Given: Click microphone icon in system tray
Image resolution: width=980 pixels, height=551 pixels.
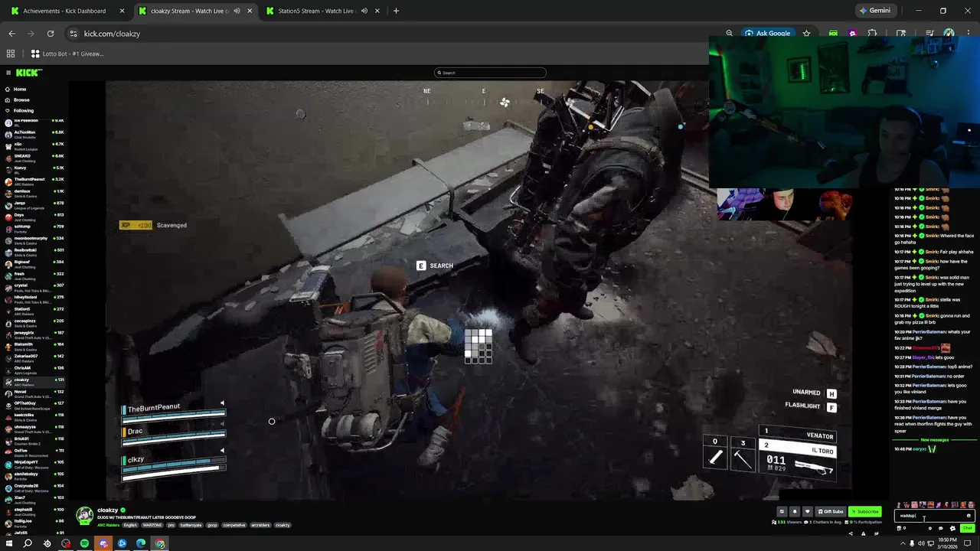Looking at the screenshot, I should 912,543.
